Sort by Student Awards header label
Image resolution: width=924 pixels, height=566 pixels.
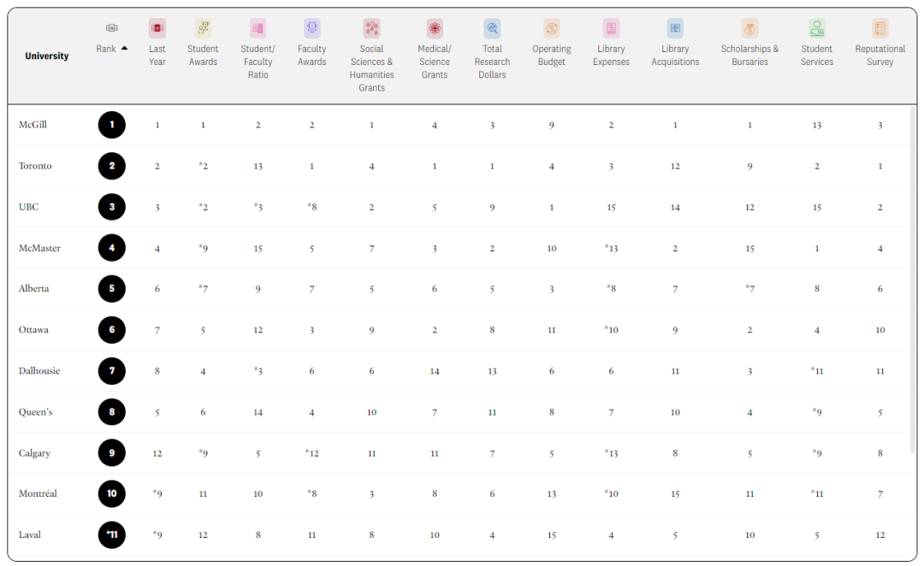203,56
